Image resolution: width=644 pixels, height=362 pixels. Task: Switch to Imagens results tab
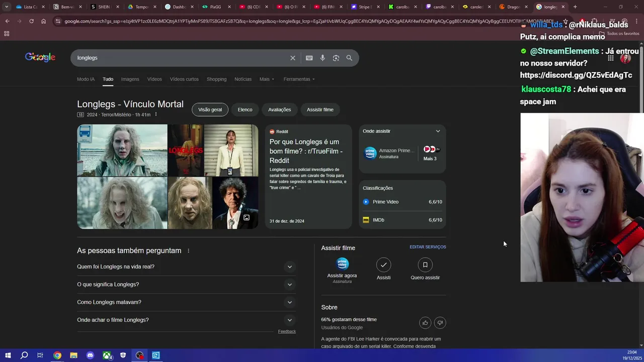click(130, 79)
